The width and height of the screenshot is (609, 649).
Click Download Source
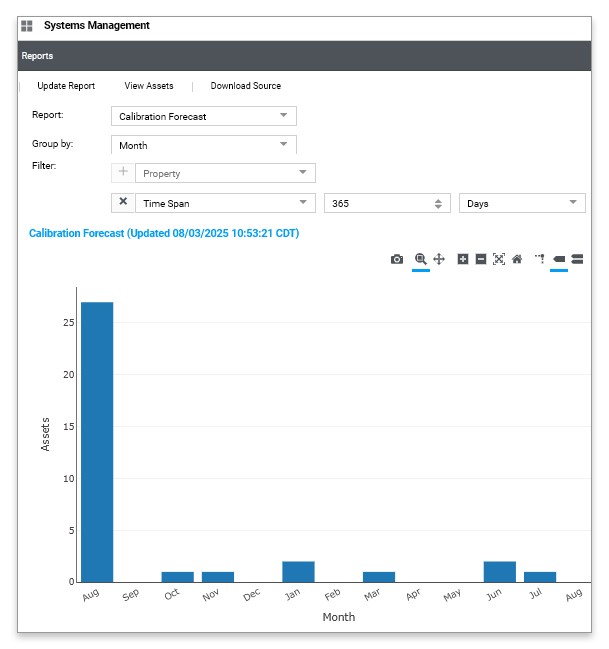click(x=246, y=86)
